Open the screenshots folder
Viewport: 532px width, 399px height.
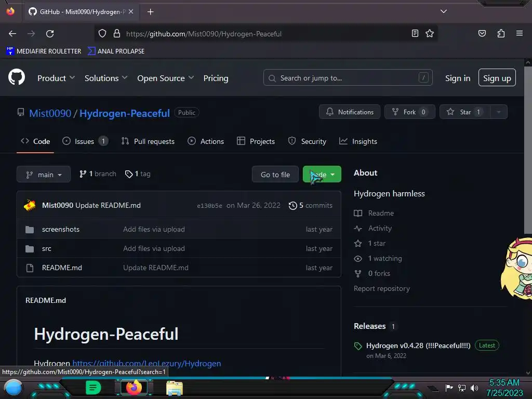61,229
